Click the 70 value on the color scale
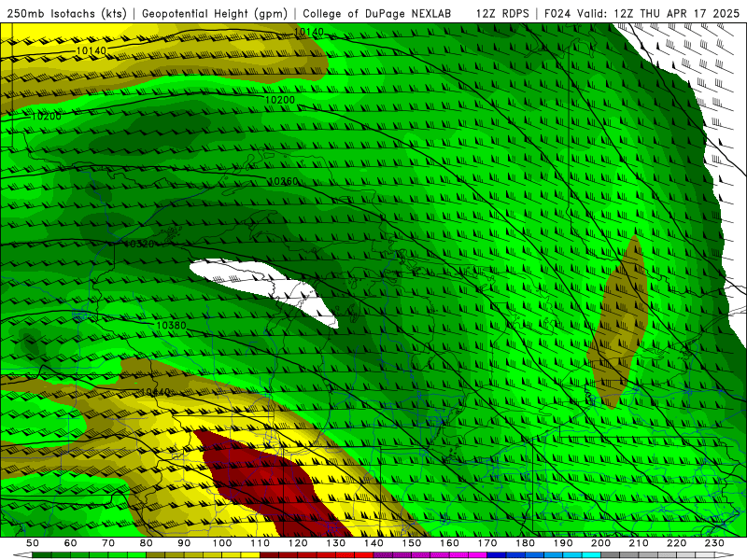Image resolution: width=747 pixels, height=560 pixels. click(x=108, y=543)
